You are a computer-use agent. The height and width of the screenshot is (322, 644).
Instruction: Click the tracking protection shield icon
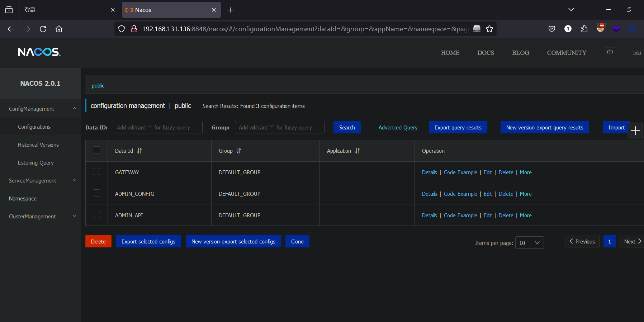click(122, 29)
